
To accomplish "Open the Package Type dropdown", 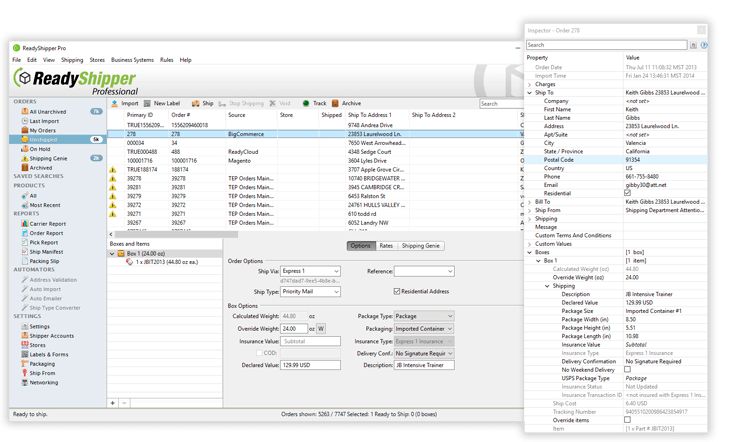I will coord(424,316).
